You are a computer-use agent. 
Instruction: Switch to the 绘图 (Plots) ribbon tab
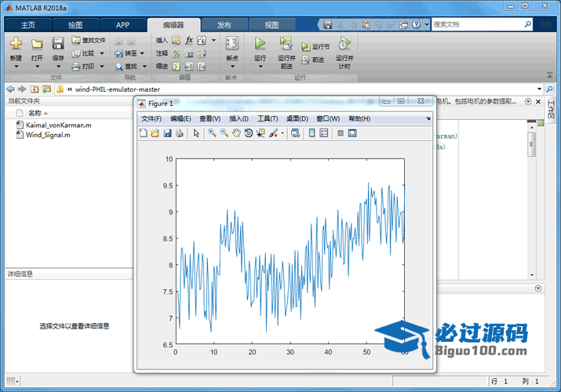tap(75, 25)
